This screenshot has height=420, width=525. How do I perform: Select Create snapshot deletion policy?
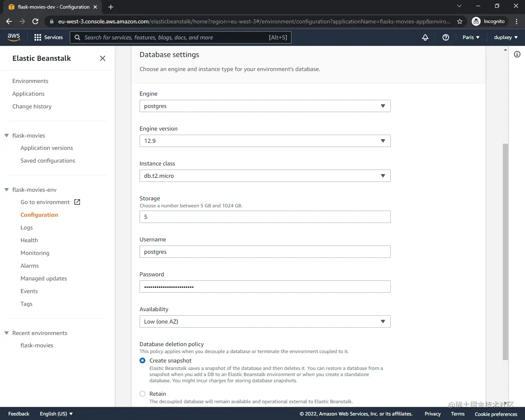pyautogui.click(x=142, y=360)
